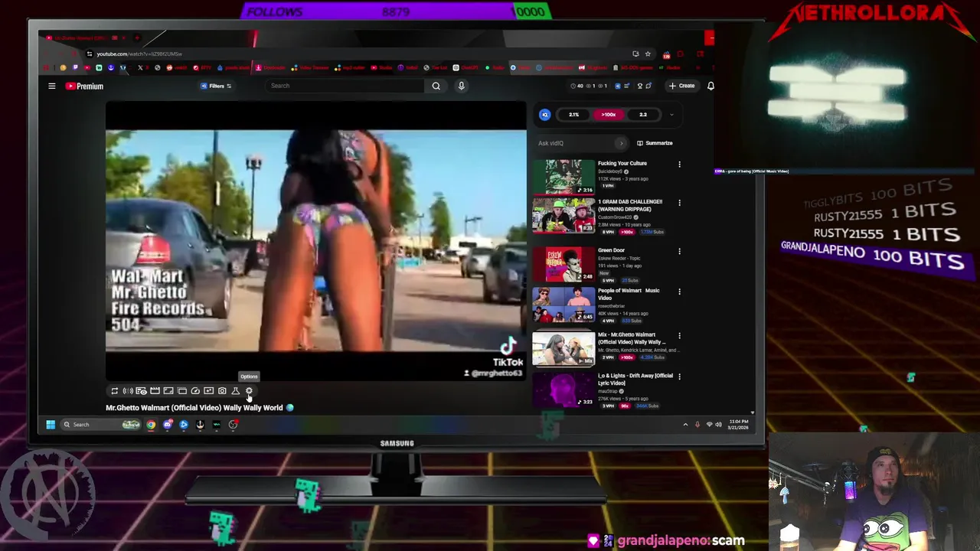Click the flask experiments icon under the video
Image resolution: width=980 pixels, height=551 pixels.
point(235,391)
